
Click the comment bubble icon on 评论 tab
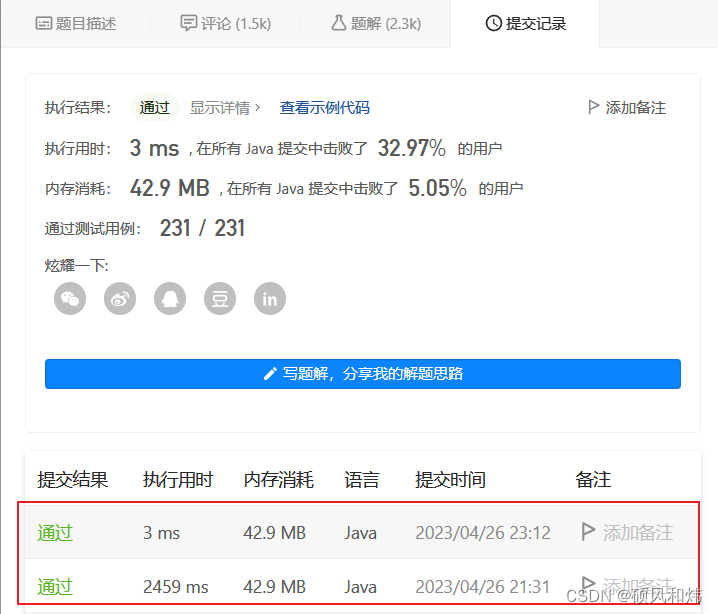[188, 23]
